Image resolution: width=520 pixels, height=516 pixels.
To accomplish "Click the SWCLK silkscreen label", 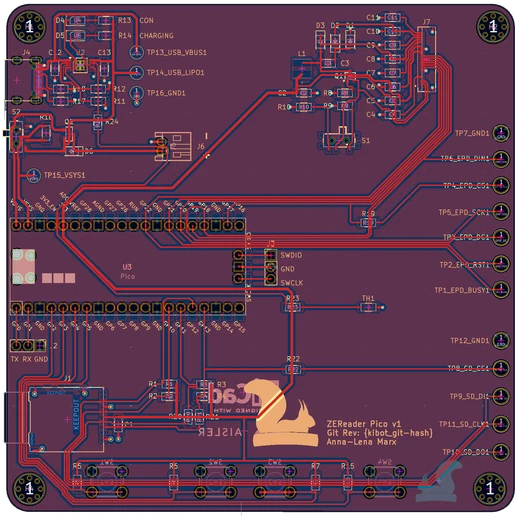I will point(292,283).
